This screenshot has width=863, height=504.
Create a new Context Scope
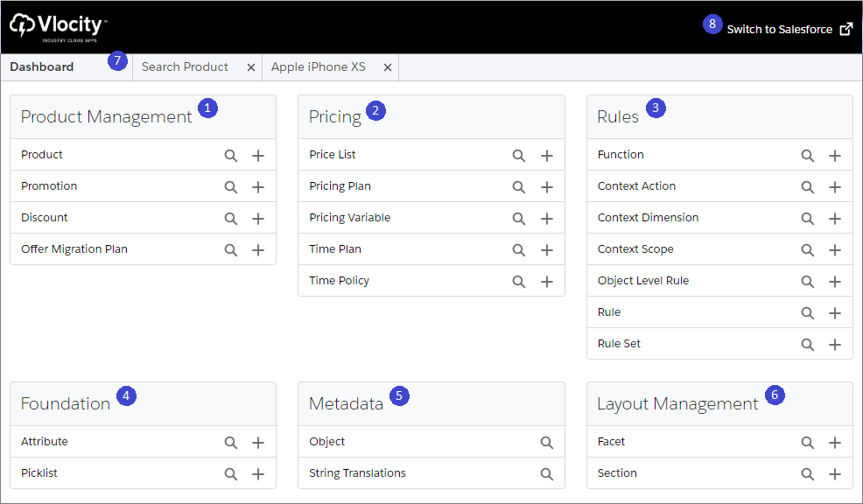coord(835,249)
